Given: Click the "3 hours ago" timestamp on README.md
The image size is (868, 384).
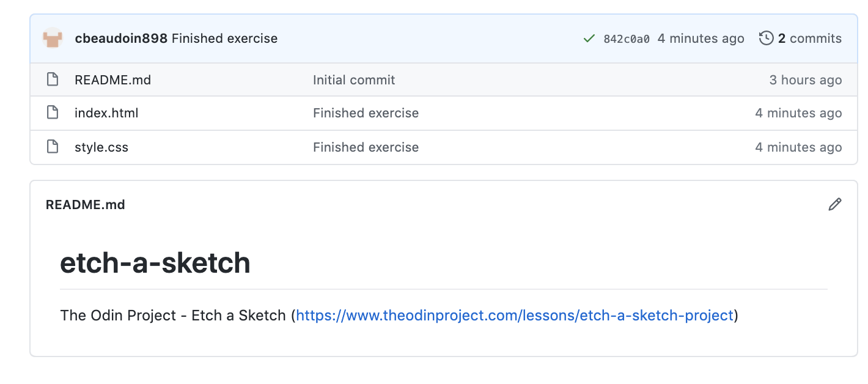Looking at the screenshot, I should tap(805, 80).
